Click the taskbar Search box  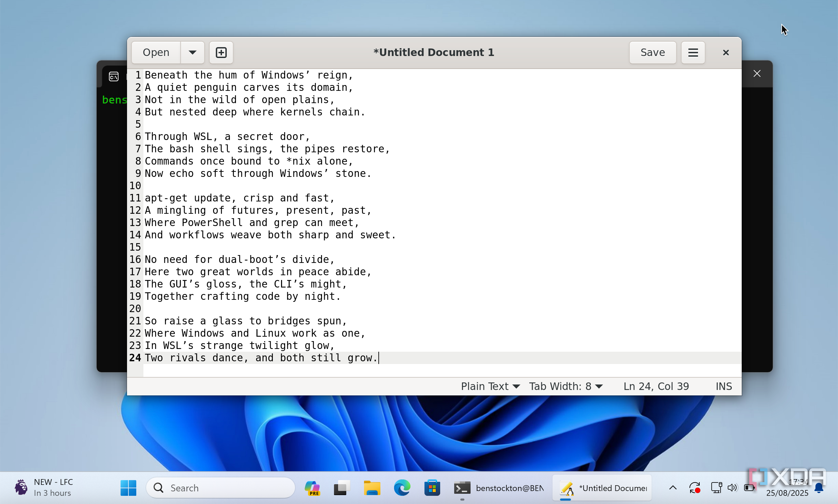[x=221, y=488]
